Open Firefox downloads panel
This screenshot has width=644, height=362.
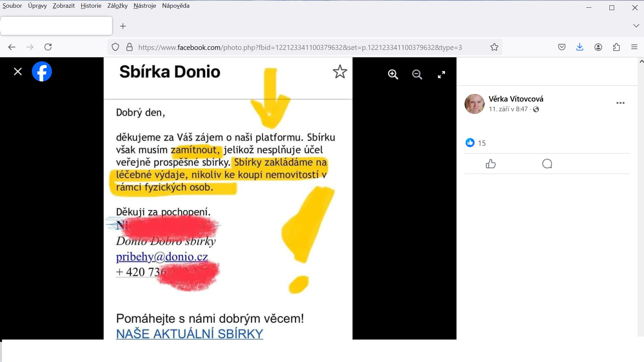click(580, 47)
